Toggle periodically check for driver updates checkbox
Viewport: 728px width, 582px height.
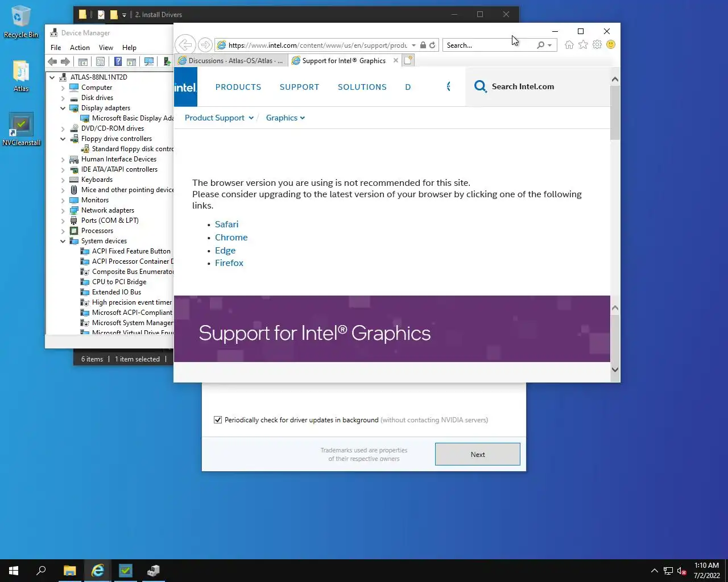218,420
